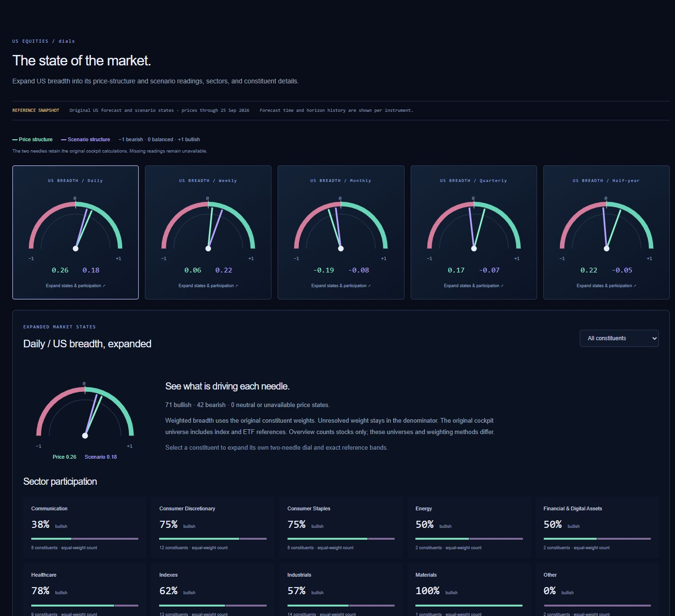Pick the US Breadth Half-year dial card
675x616 pixels.
pos(606,232)
